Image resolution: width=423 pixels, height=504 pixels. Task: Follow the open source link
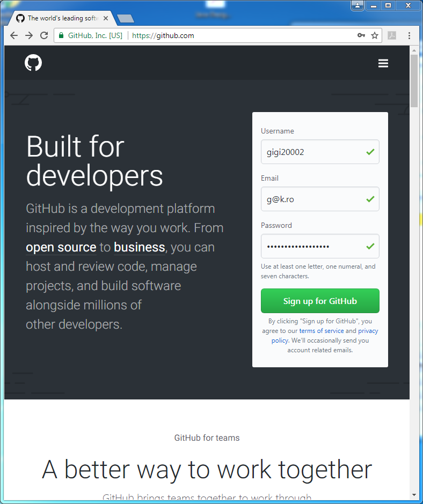click(61, 247)
